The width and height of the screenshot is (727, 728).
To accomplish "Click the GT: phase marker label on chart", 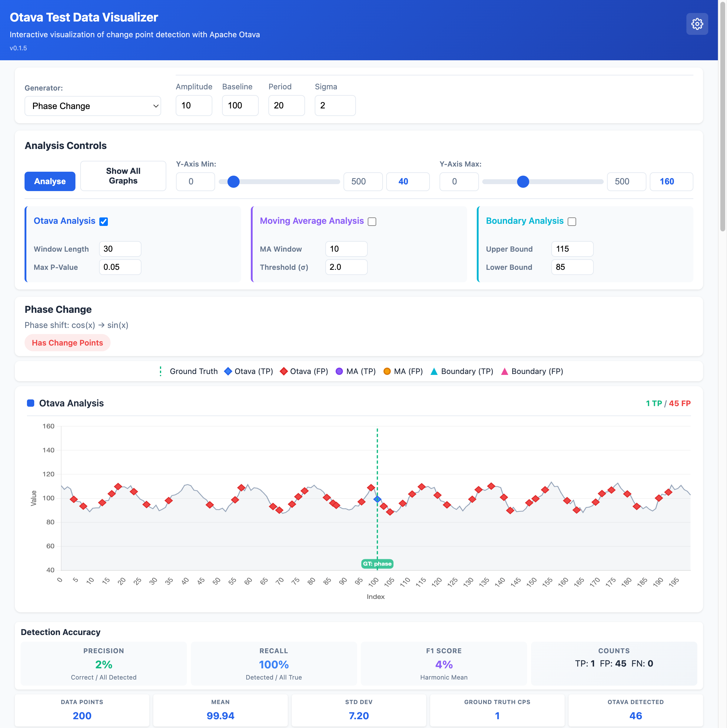I will click(377, 564).
